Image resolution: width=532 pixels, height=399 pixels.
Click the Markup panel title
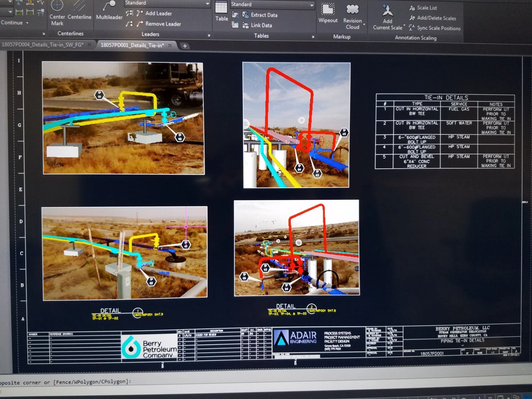pos(342,37)
